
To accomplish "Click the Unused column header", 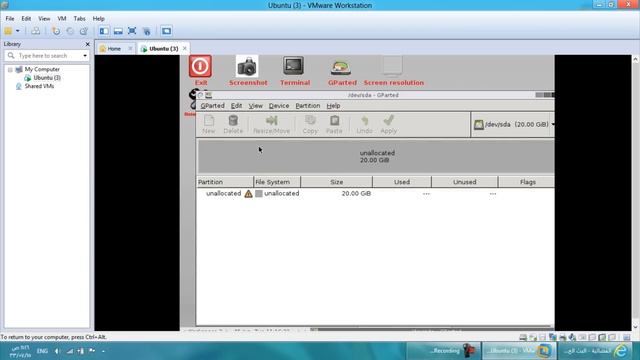I will (464, 182).
